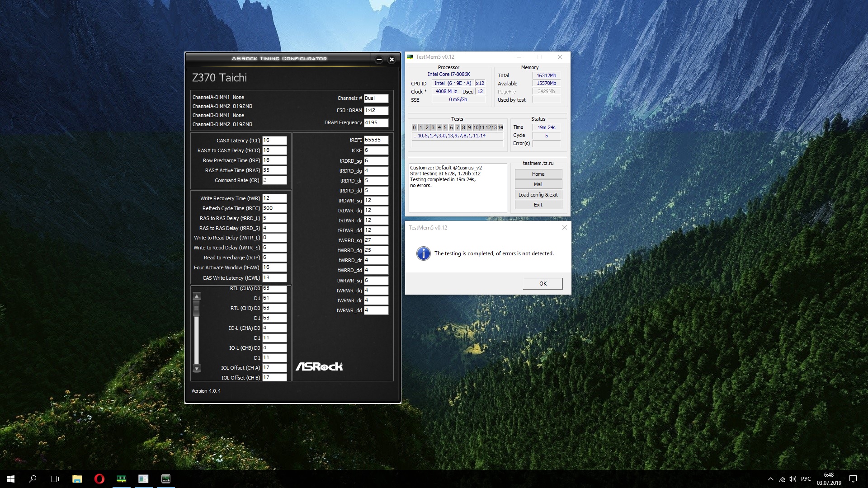Click the RTL list scroll-up arrow
This screenshot has height=488, width=868.
coord(197,296)
